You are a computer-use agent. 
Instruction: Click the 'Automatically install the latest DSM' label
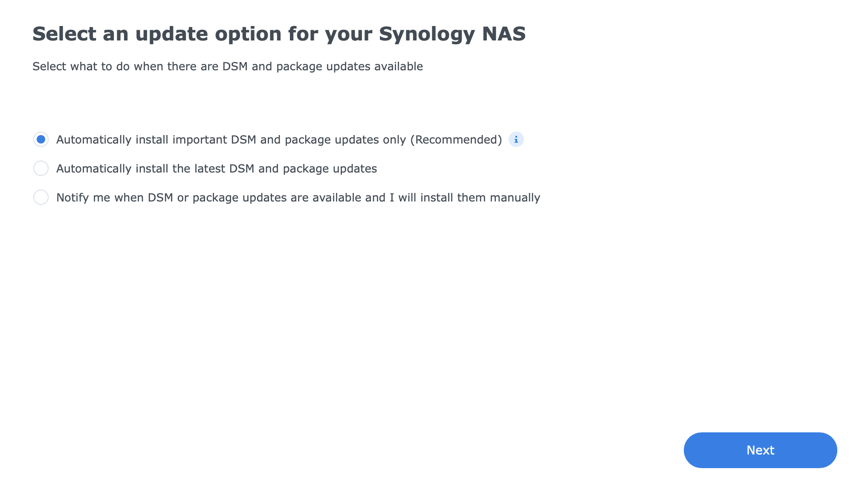click(x=217, y=169)
